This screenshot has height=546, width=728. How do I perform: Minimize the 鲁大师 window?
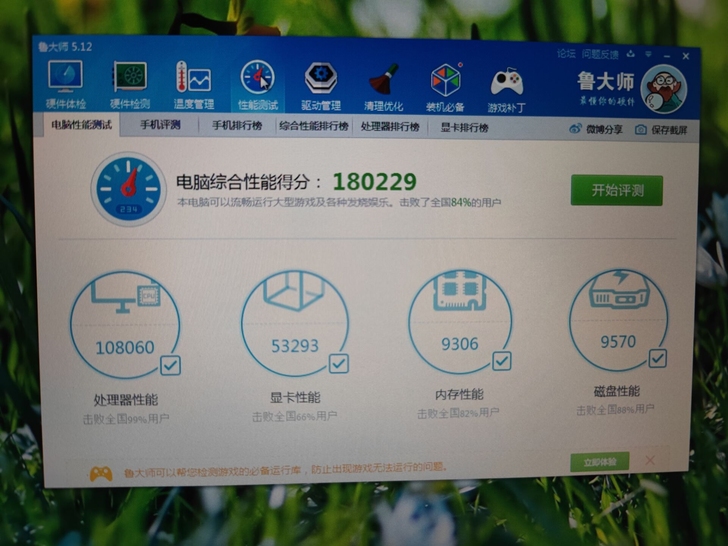667,56
